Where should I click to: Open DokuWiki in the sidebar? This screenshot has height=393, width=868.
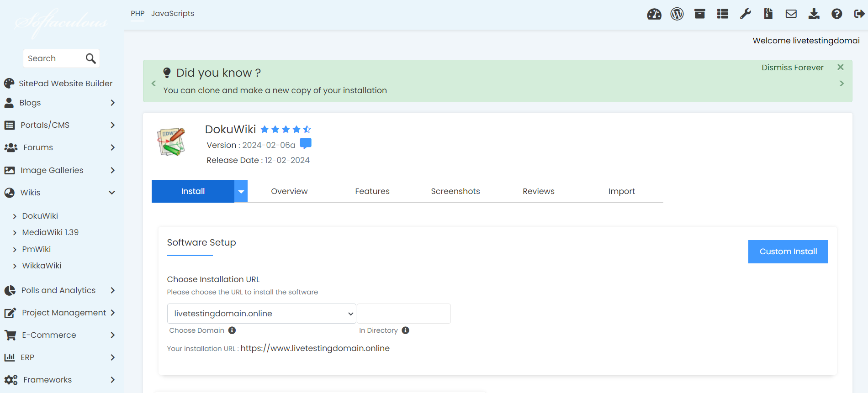pyautogui.click(x=40, y=216)
